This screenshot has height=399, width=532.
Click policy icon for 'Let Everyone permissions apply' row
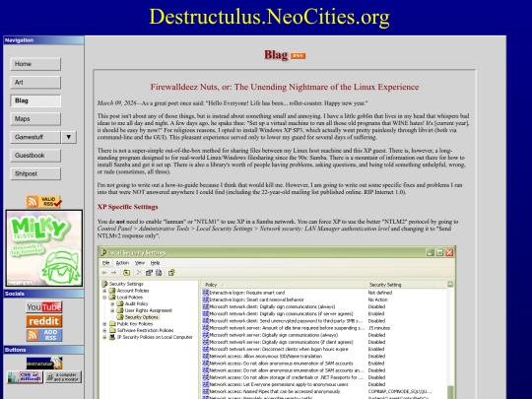206,384
